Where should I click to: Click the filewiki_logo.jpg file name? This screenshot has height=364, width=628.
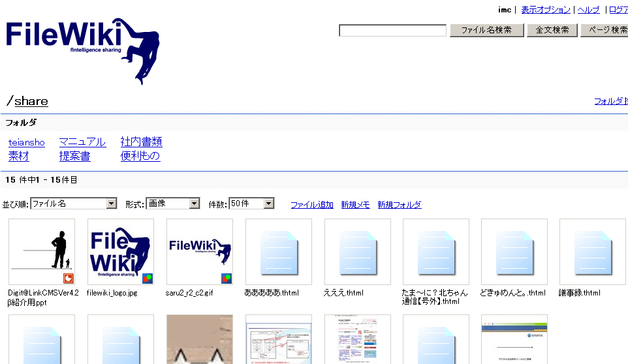pos(112,293)
